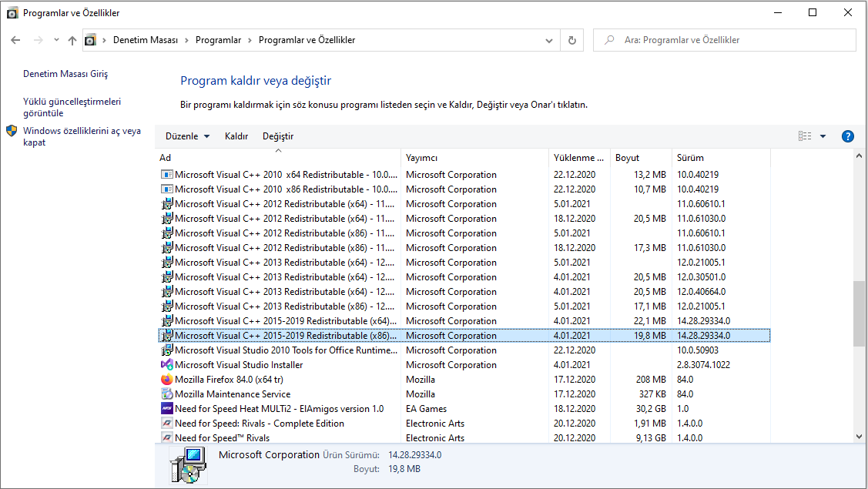Click Değiştir to modify the program
This screenshot has height=489, width=868.
tap(278, 136)
